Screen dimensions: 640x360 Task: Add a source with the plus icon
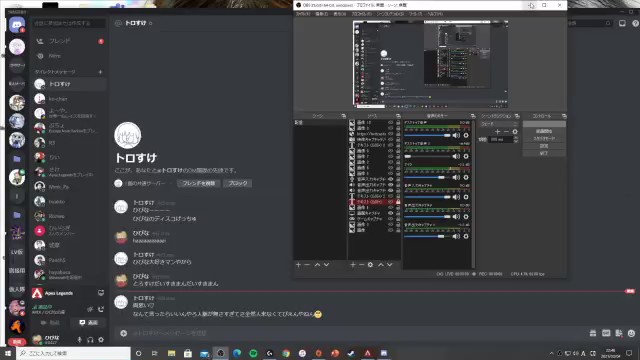353,265
